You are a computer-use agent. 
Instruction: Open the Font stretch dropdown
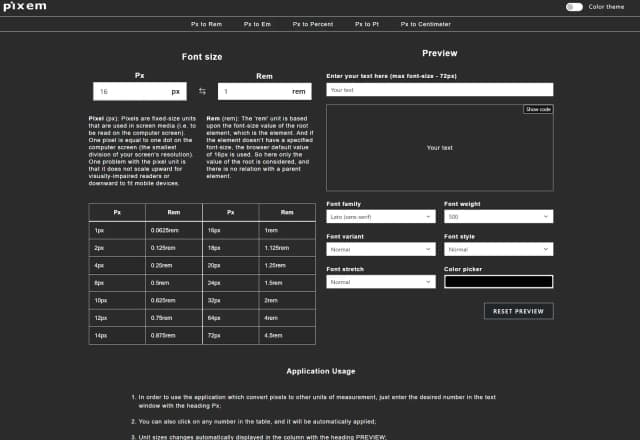coord(381,282)
